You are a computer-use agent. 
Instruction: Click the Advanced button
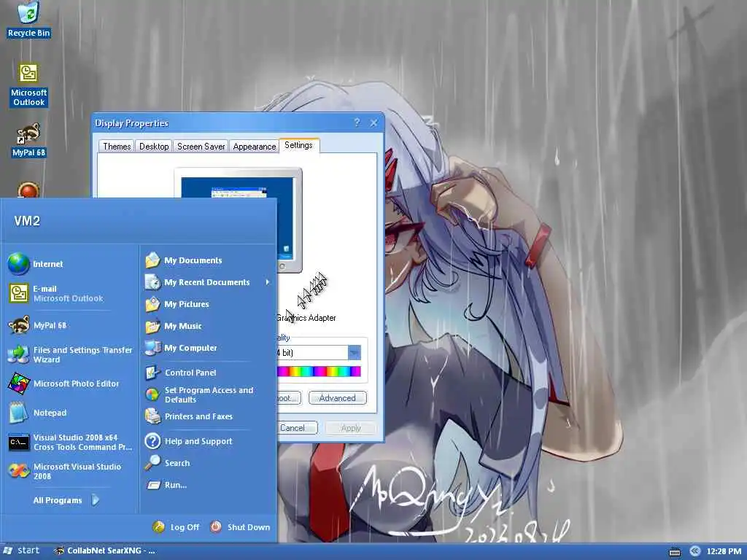[x=337, y=398]
